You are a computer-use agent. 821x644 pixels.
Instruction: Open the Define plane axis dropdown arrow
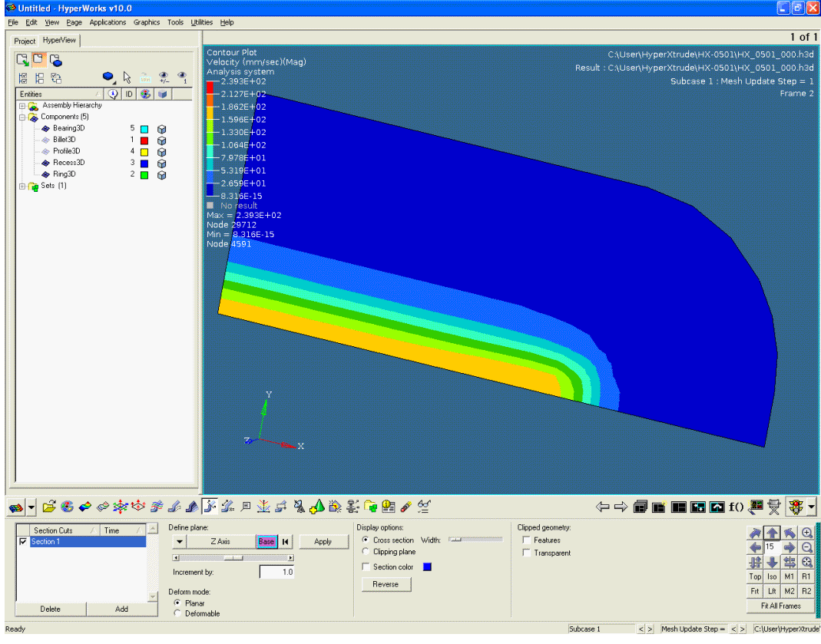point(180,542)
